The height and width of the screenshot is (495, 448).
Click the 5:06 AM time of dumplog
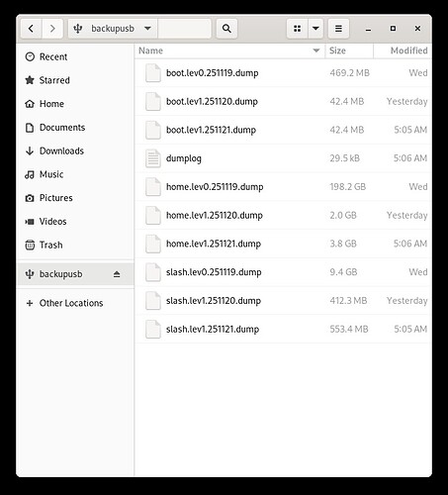point(410,158)
